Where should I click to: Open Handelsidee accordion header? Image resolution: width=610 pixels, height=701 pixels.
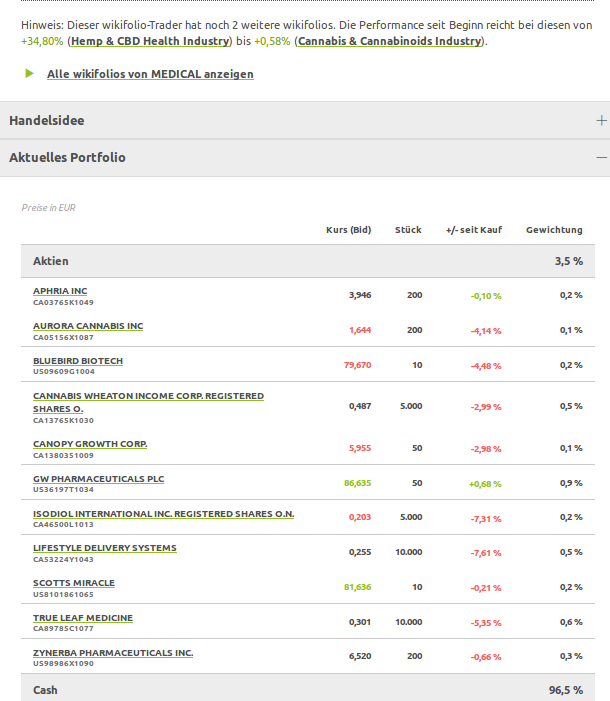point(47,120)
